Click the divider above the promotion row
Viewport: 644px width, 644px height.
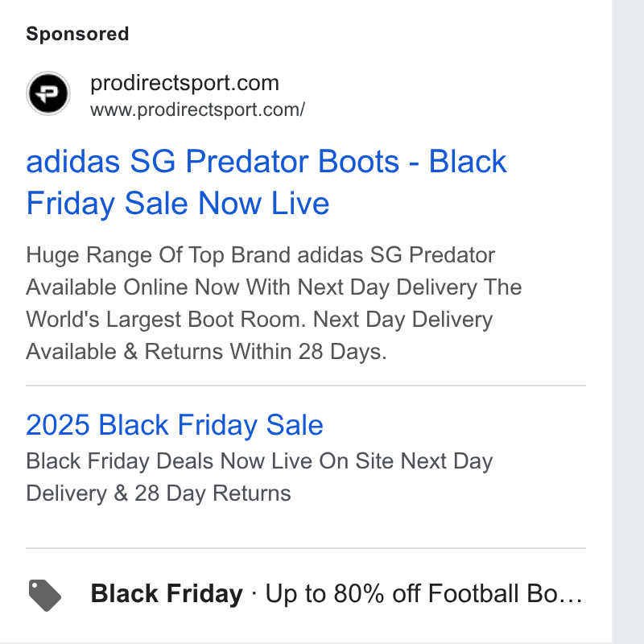click(306, 548)
